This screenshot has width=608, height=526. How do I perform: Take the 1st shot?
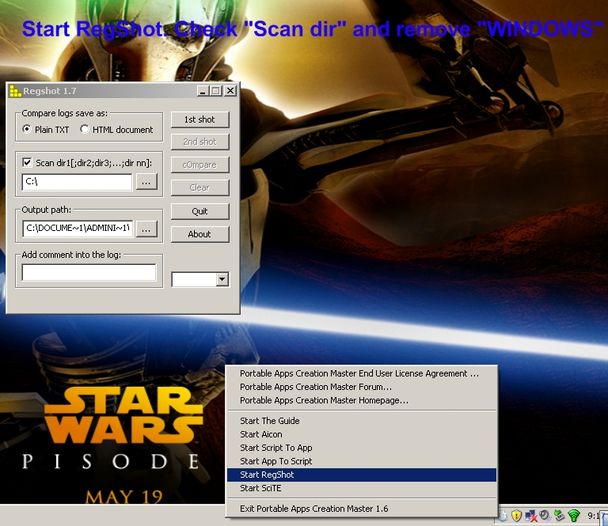(200, 120)
